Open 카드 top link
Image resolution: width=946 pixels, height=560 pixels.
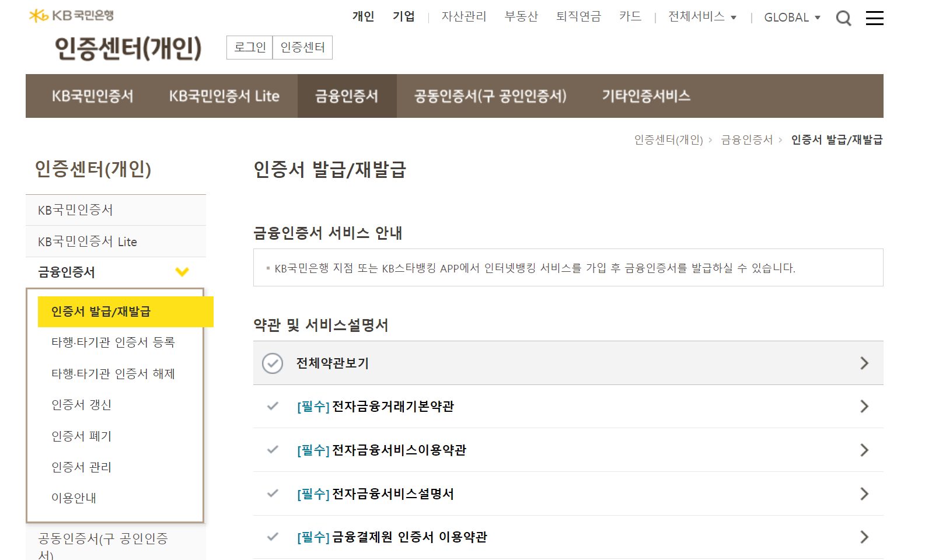tap(630, 16)
